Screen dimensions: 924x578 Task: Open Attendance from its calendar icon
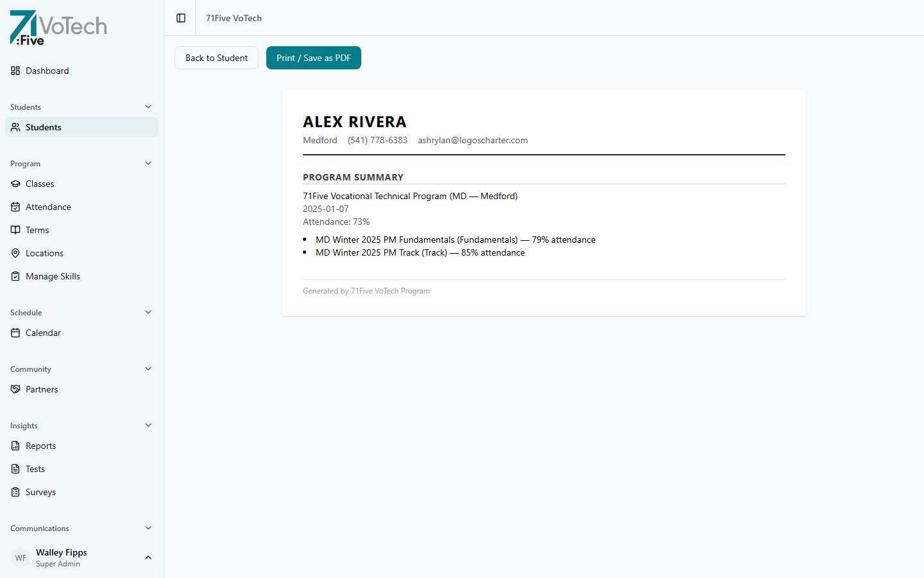(x=15, y=207)
